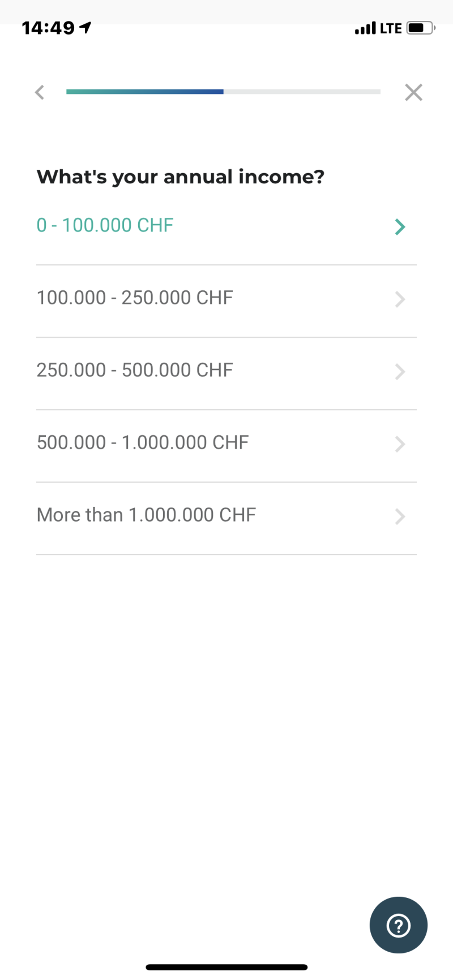Open the help question mark button

398,926
